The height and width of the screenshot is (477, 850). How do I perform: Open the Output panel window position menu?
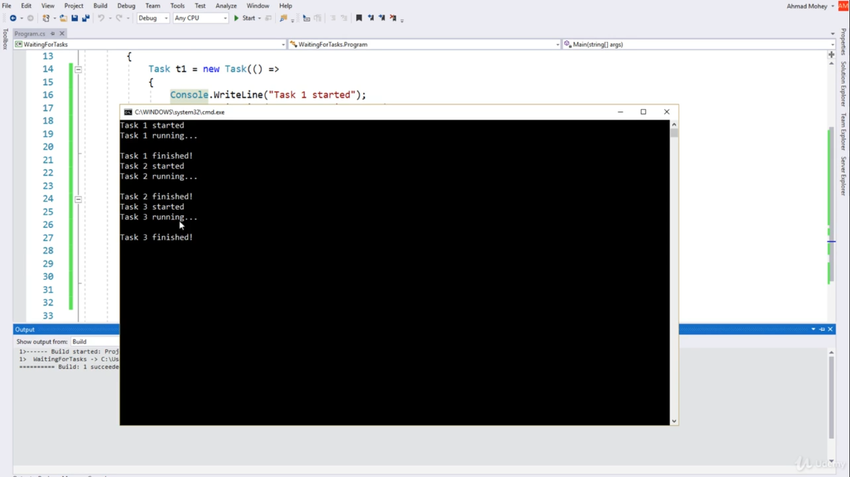click(813, 329)
